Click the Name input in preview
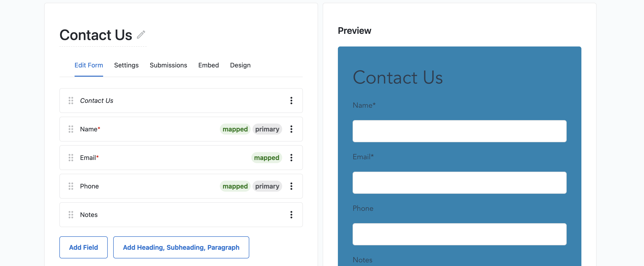Image resolution: width=644 pixels, height=266 pixels. click(459, 131)
